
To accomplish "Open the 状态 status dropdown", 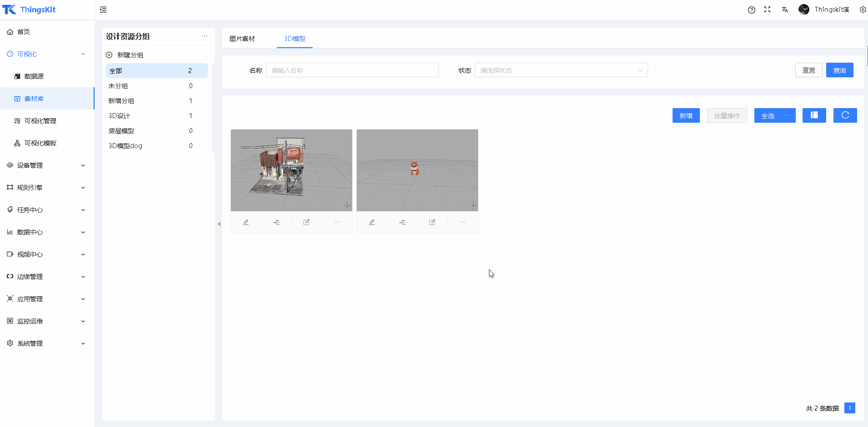I will tap(561, 70).
